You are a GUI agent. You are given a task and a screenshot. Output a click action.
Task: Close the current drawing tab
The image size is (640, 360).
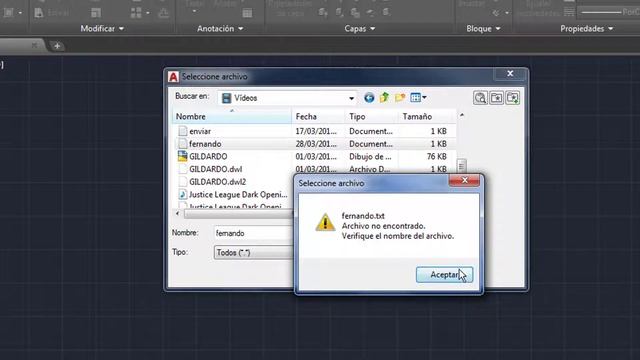tap(34, 46)
